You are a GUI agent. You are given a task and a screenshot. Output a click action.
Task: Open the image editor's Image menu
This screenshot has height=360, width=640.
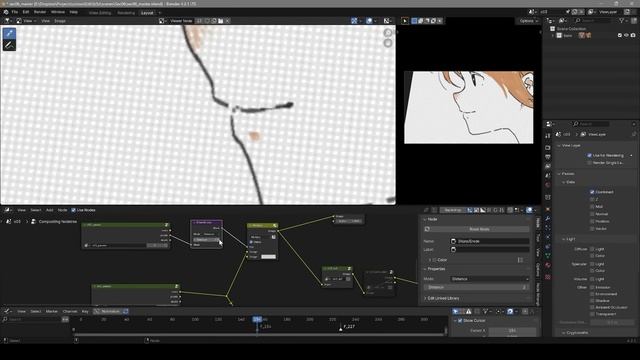tap(60, 21)
